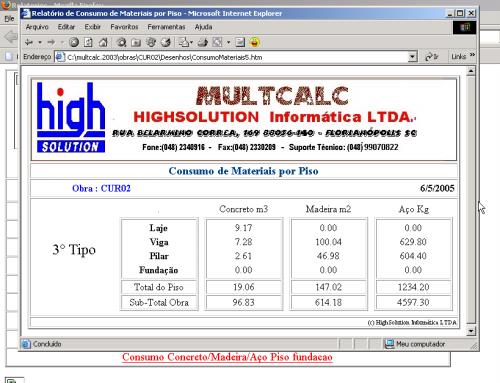Screen dimensions: 500x383
Task: Click the concrete total value 19.06
Action: pos(244,287)
